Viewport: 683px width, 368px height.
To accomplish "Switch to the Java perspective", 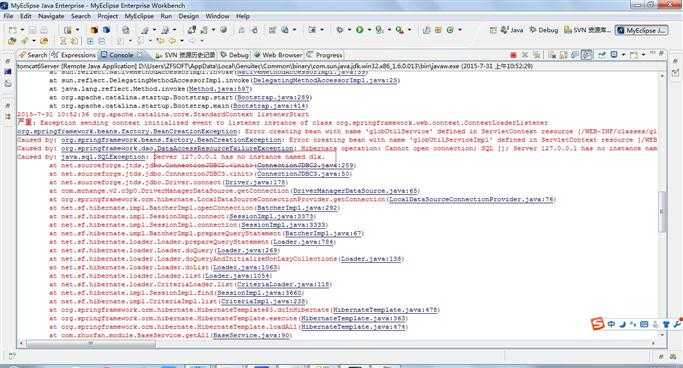I will pos(512,30).
